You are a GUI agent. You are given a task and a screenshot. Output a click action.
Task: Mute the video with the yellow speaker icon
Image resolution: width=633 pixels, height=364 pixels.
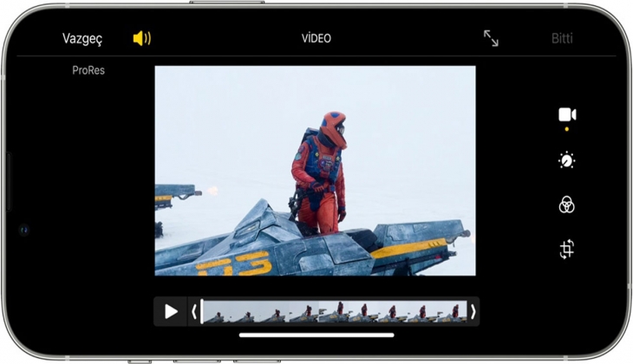141,38
